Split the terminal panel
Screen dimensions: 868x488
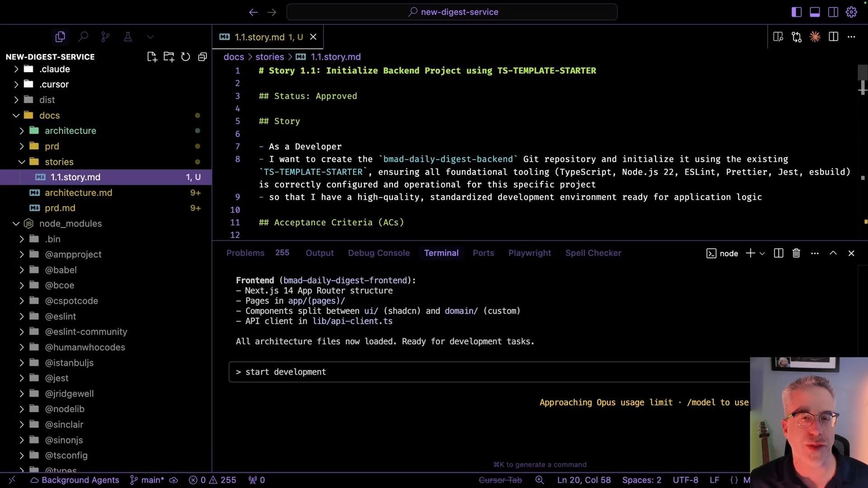[778, 253]
